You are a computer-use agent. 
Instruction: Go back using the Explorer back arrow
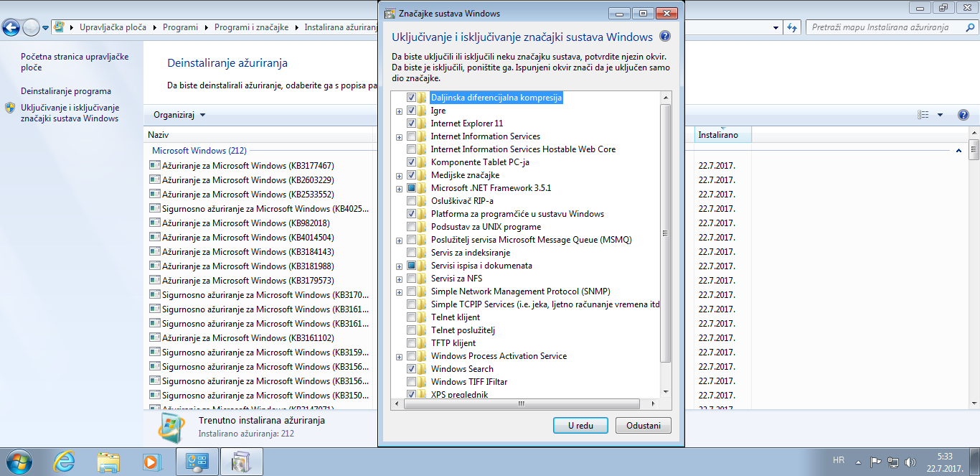click(x=11, y=27)
